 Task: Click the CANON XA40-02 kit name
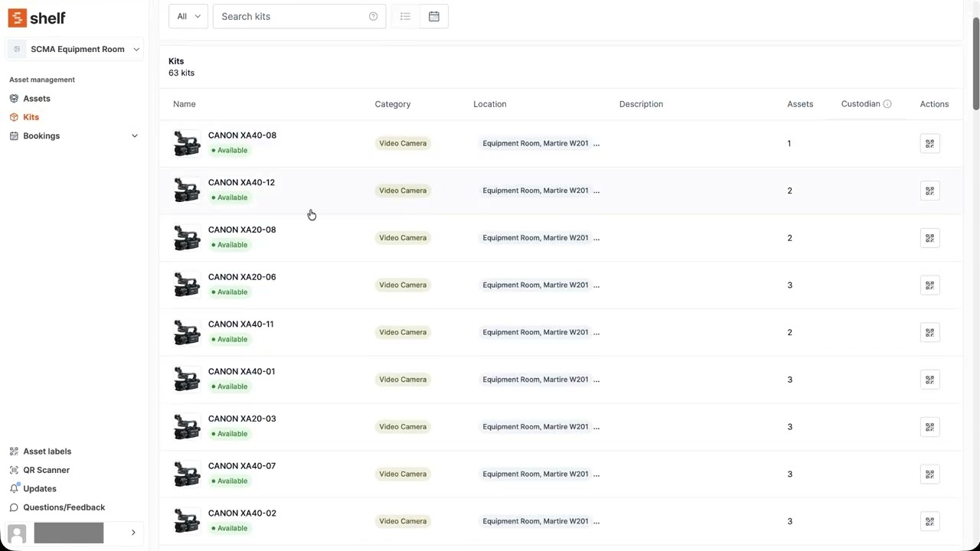[x=242, y=514]
